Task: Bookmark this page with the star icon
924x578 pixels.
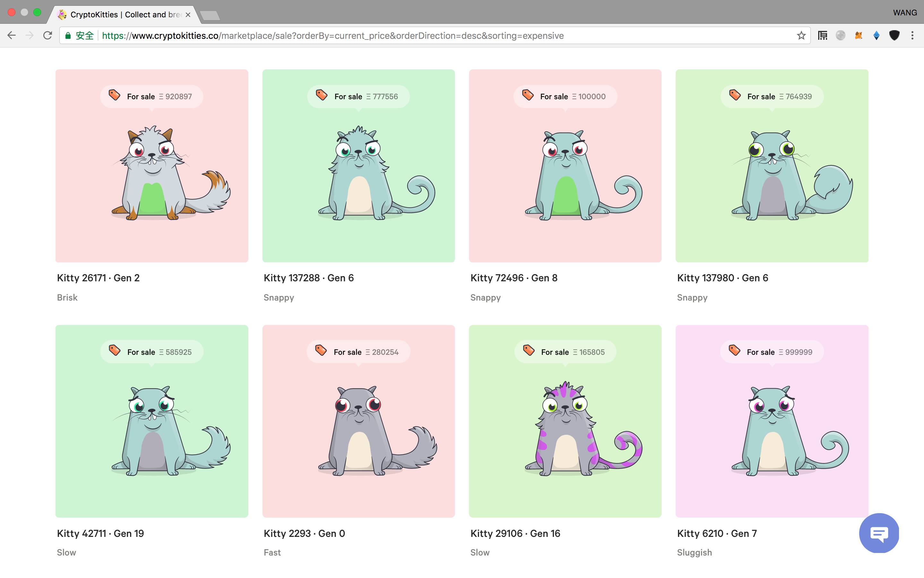Action: [801, 36]
